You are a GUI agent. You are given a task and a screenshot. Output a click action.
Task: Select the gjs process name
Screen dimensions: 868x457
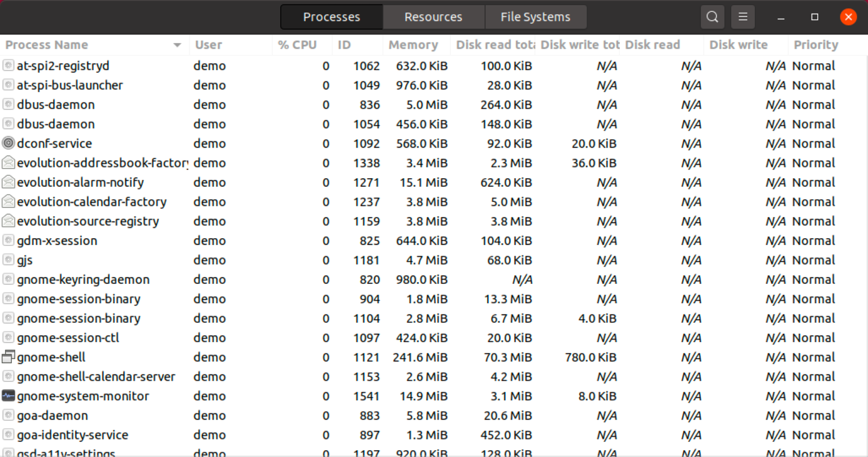[x=25, y=260]
